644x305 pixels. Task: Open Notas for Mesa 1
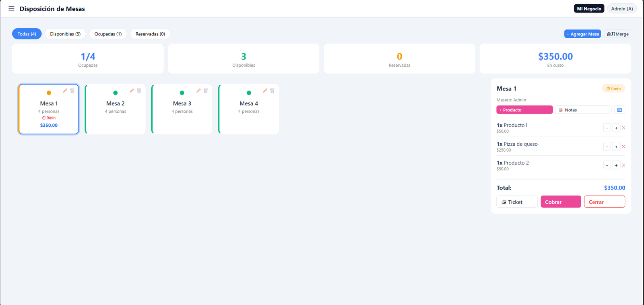pos(583,110)
